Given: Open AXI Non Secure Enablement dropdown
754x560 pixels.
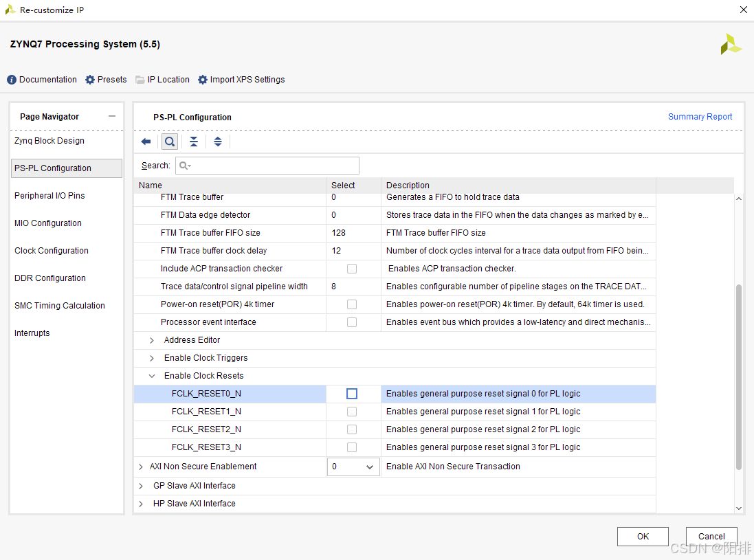Looking at the screenshot, I should pyautogui.click(x=353, y=467).
